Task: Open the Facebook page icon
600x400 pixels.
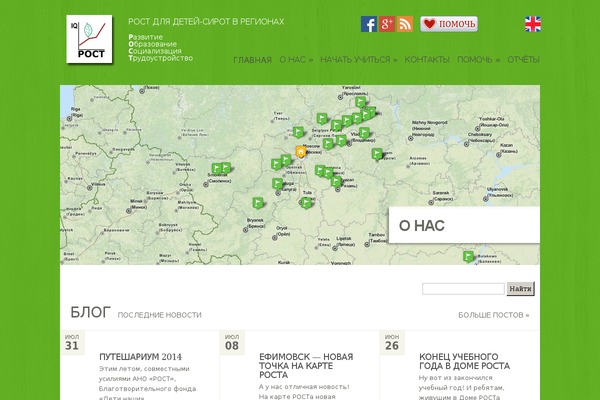Action: (x=369, y=24)
